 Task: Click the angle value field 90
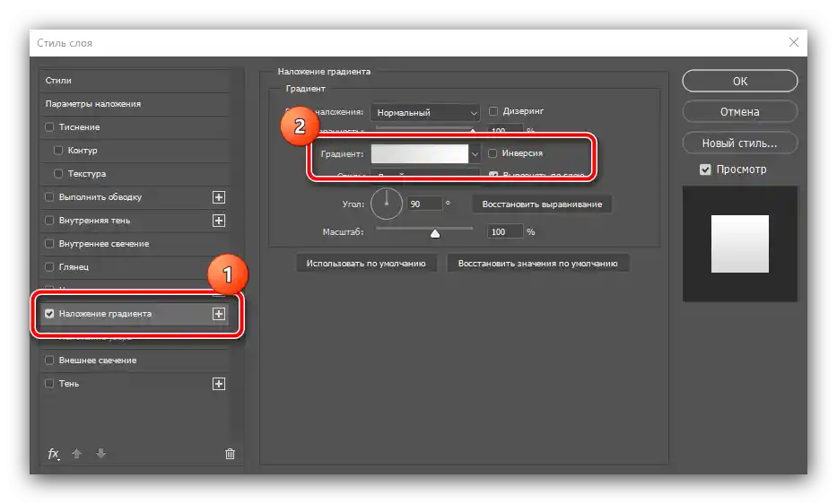(x=424, y=204)
